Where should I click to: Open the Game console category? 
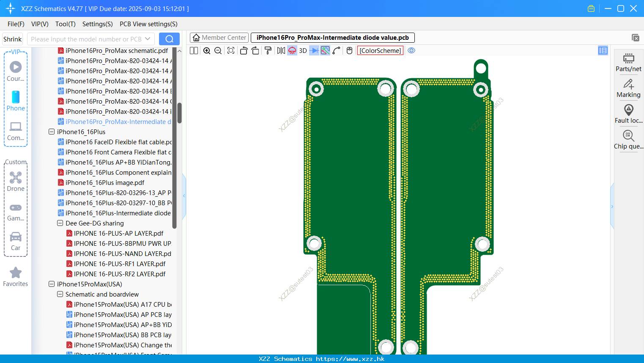pos(16,212)
